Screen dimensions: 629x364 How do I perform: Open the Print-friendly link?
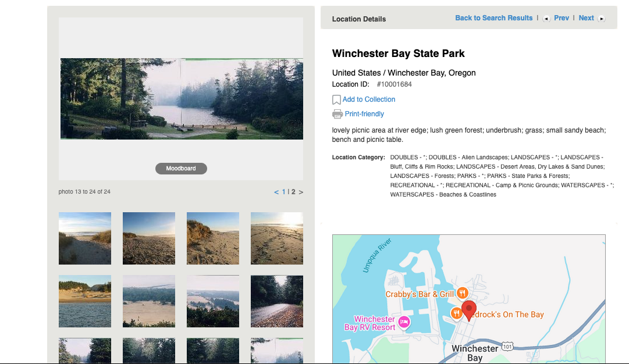[x=364, y=114]
